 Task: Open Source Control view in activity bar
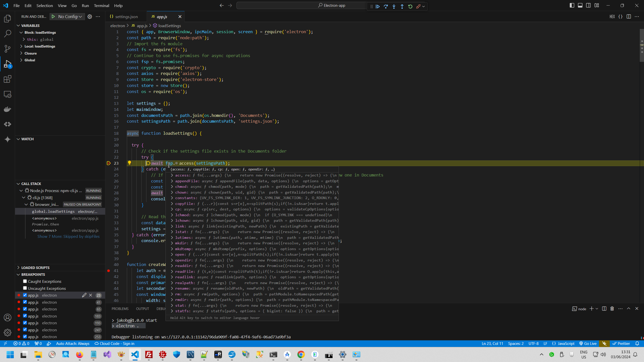tap(8, 49)
